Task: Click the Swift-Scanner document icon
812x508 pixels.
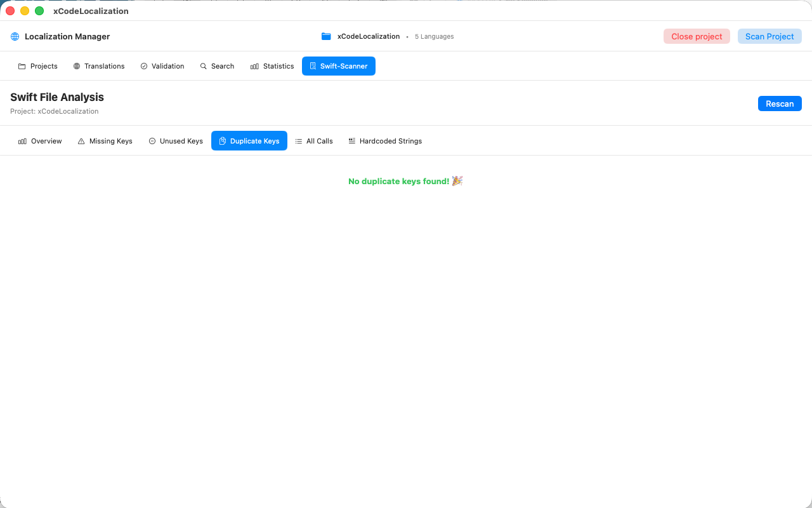Action: click(x=313, y=66)
